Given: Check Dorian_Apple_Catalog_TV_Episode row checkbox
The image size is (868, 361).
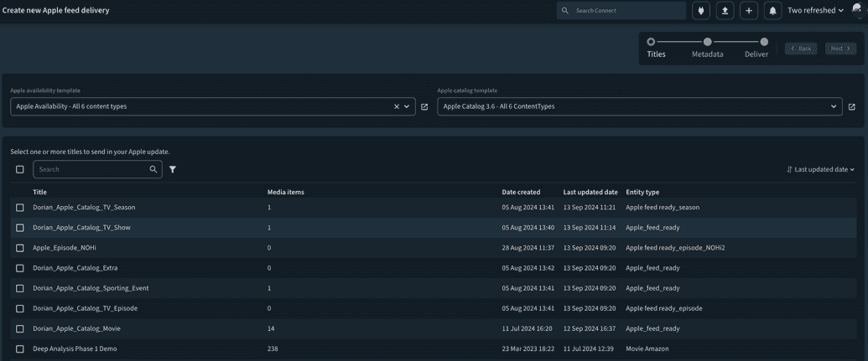Looking at the screenshot, I should click(20, 308).
